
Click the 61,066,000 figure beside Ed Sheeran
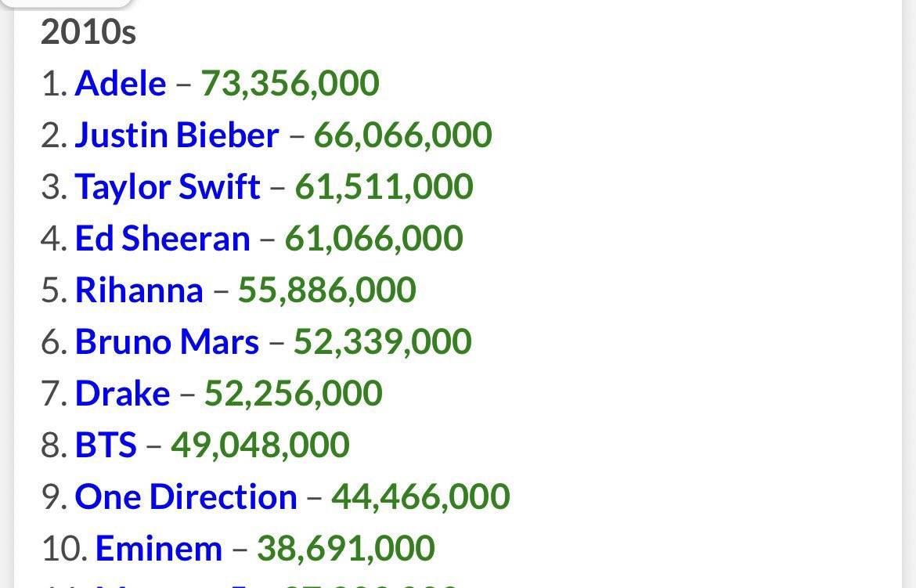coord(374,239)
